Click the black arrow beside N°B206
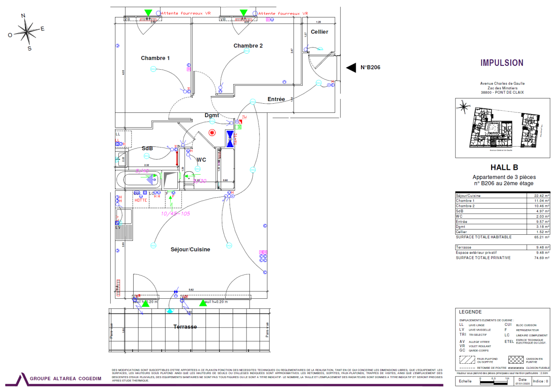The image size is (557, 392). 351,68
